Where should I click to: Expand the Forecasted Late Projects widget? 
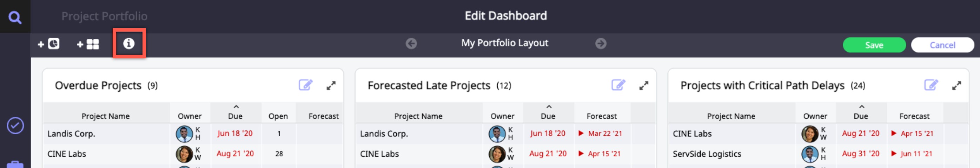pos(644,85)
